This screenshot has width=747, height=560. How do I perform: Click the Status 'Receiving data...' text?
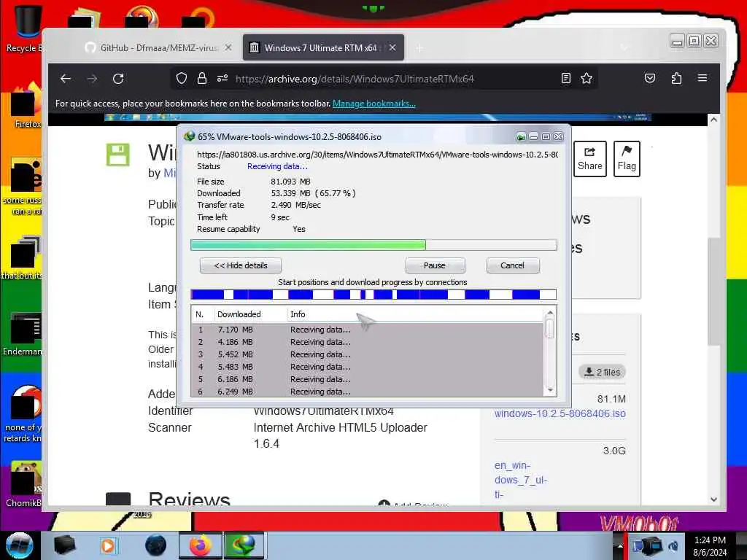(277, 166)
